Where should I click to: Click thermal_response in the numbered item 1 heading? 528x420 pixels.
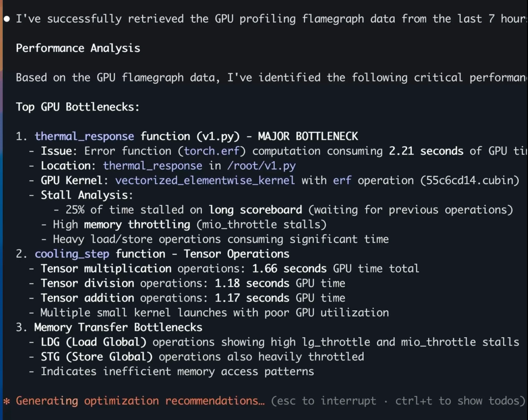(x=84, y=136)
